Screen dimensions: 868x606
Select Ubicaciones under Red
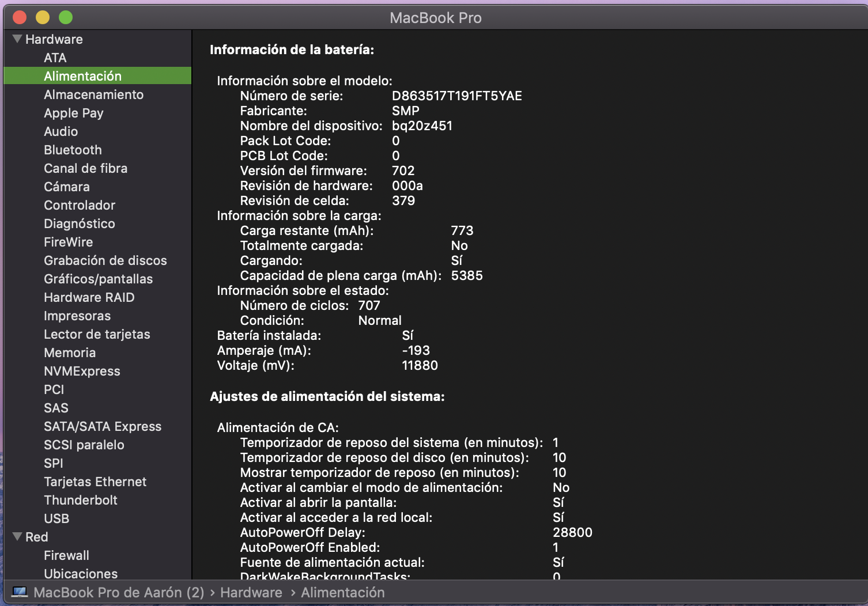[x=81, y=574]
